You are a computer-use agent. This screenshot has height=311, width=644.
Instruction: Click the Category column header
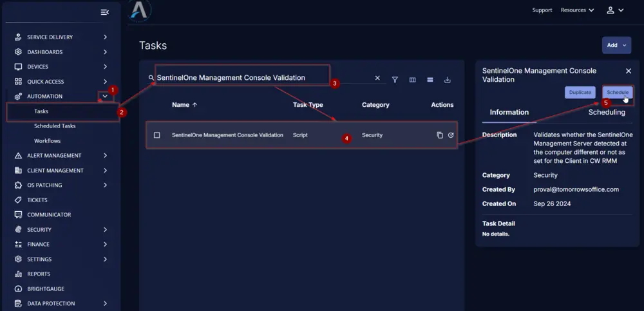(x=375, y=105)
